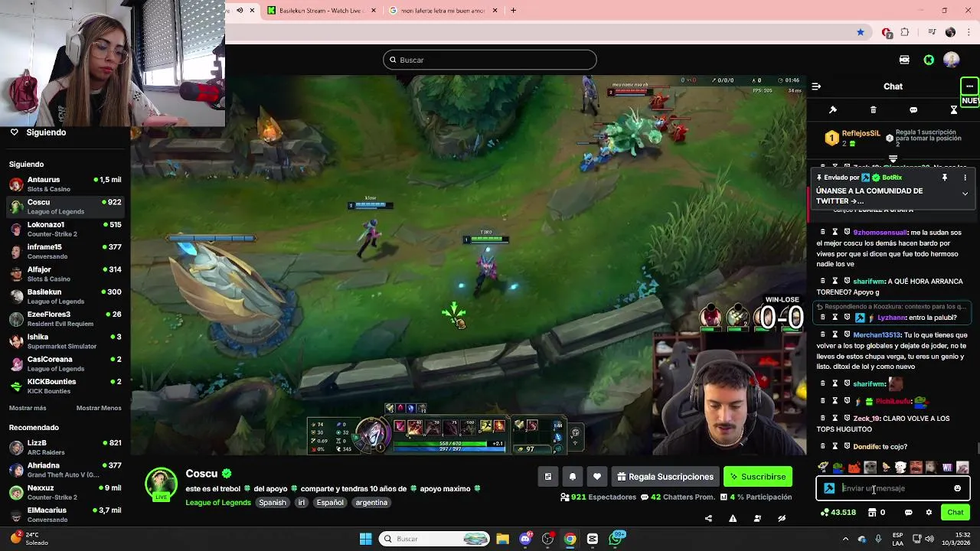This screenshot has width=980, height=551.
Task: Open EzeeFlores3 channel in sidebar
Action: (65, 318)
